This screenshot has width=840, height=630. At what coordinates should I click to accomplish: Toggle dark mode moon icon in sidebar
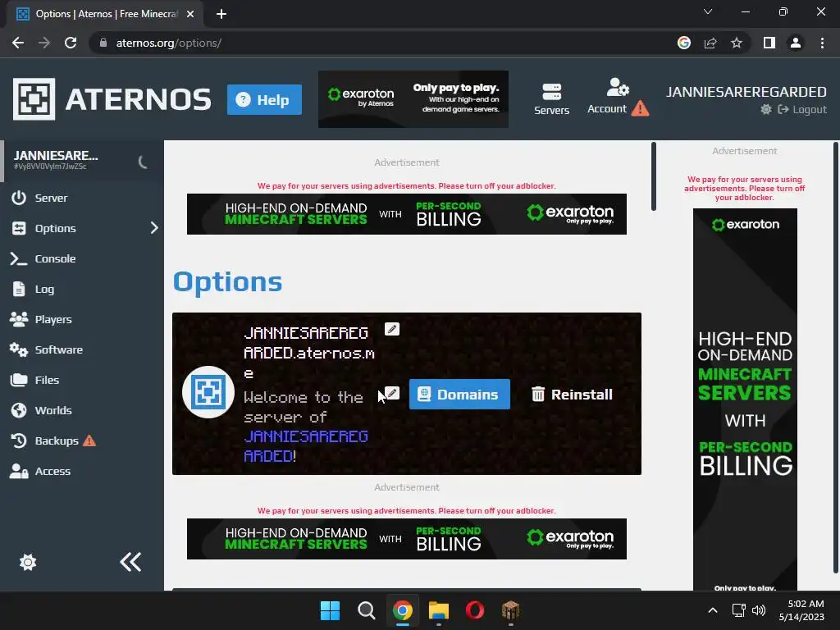pyautogui.click(x=143, y=162)
